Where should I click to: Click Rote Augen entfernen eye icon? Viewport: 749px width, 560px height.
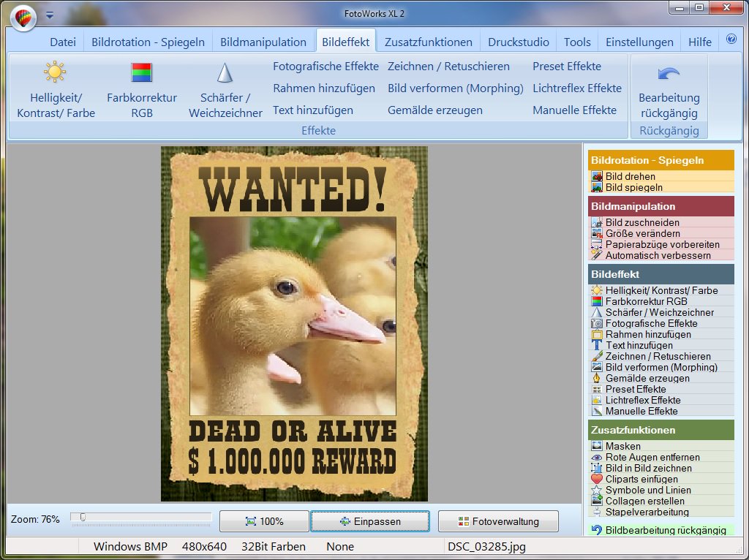pyautogui.click(x=597, y=457)
